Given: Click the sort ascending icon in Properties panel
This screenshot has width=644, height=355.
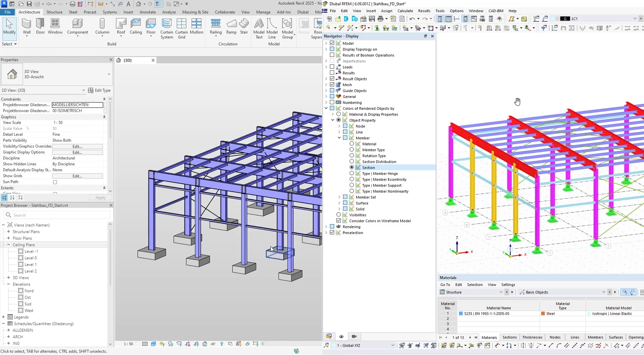Looking at the screenshot, I should pyautogui.click(x=12, y=198).
